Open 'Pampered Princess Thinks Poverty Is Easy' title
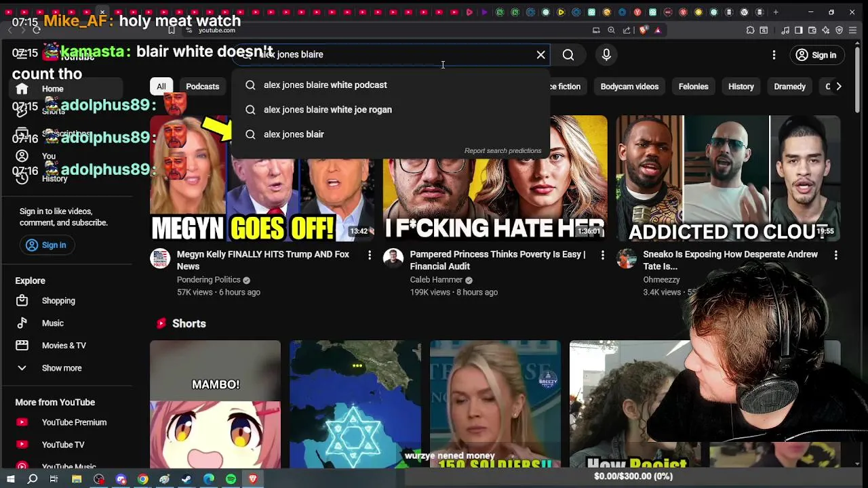The width and height of the screenshot is (868, 488). coord(498,260)
